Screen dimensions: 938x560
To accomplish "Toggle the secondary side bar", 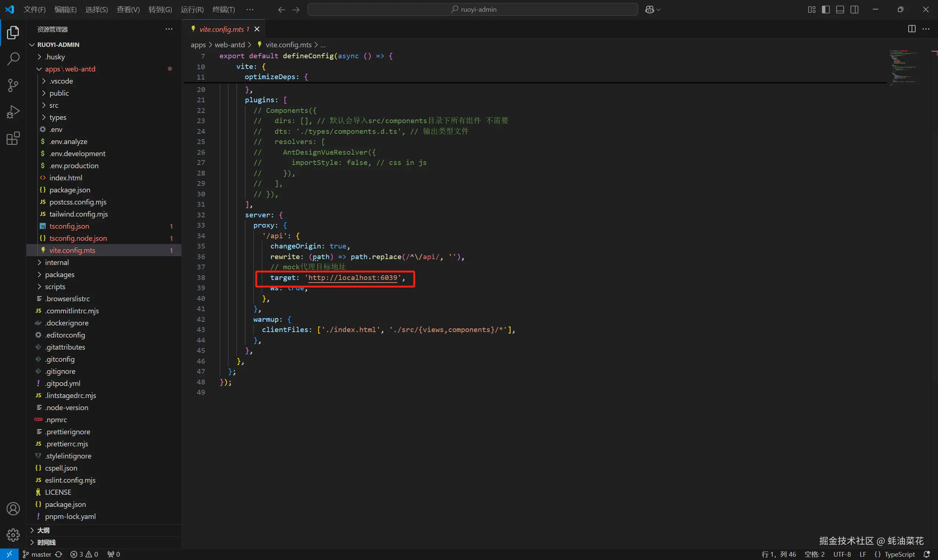I will tap(854, 10).
